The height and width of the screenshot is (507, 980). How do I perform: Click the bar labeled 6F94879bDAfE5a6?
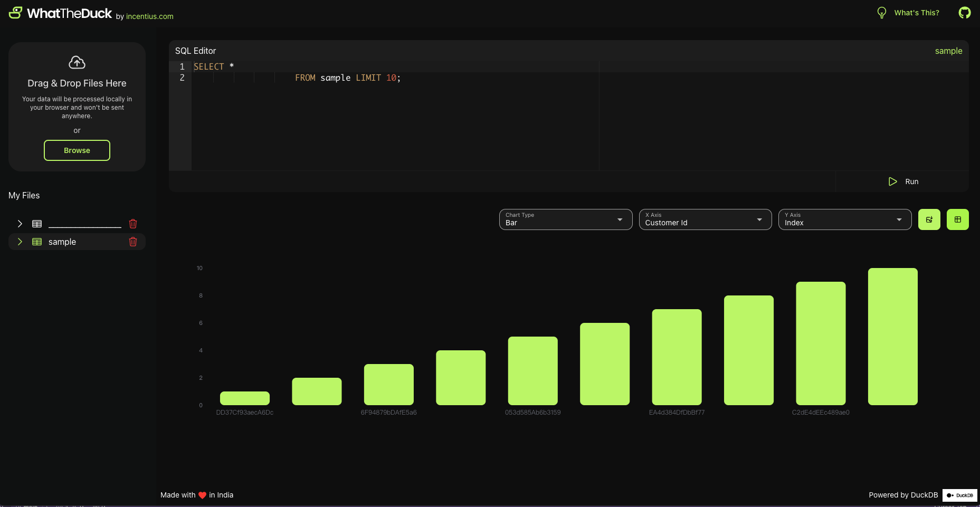click(x=389, y=385)
